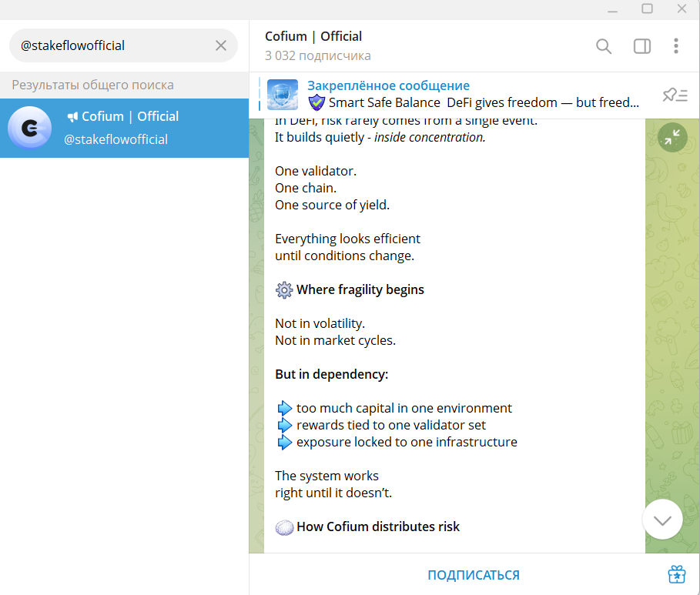Screen dimensions: 700x595
Task: Open the three-dot channel options menu
Action: [675, 46]
